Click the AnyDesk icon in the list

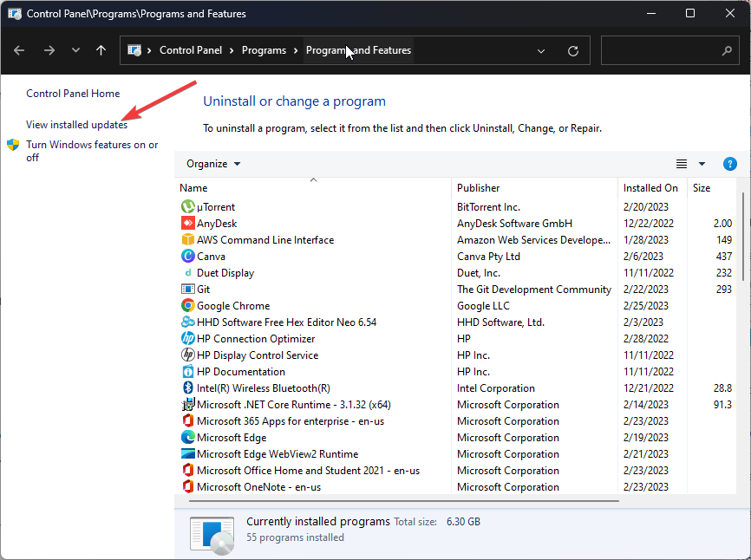click(188, 223)
